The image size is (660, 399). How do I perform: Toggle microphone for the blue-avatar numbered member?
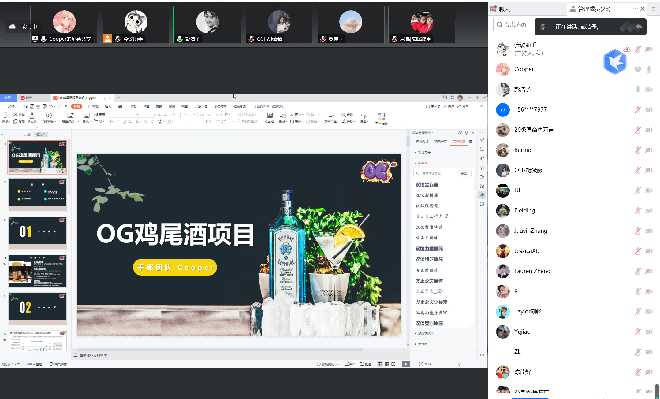(638, 109)
